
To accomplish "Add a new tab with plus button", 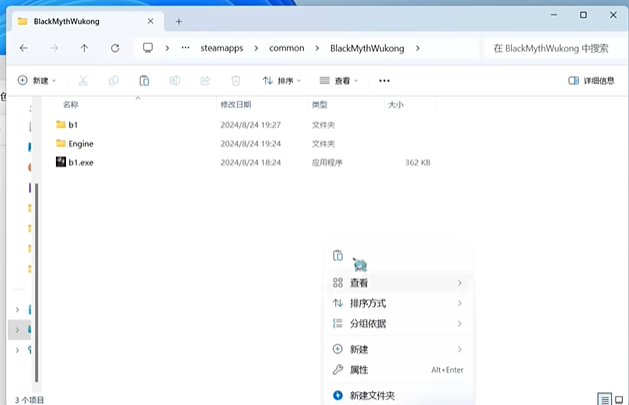I will 179,22.
